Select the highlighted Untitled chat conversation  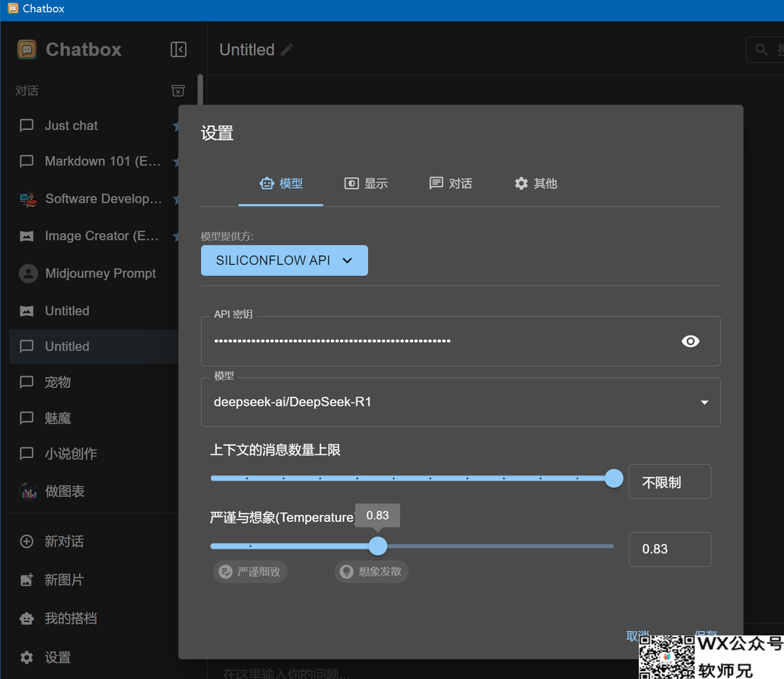(x=94, y=346)
